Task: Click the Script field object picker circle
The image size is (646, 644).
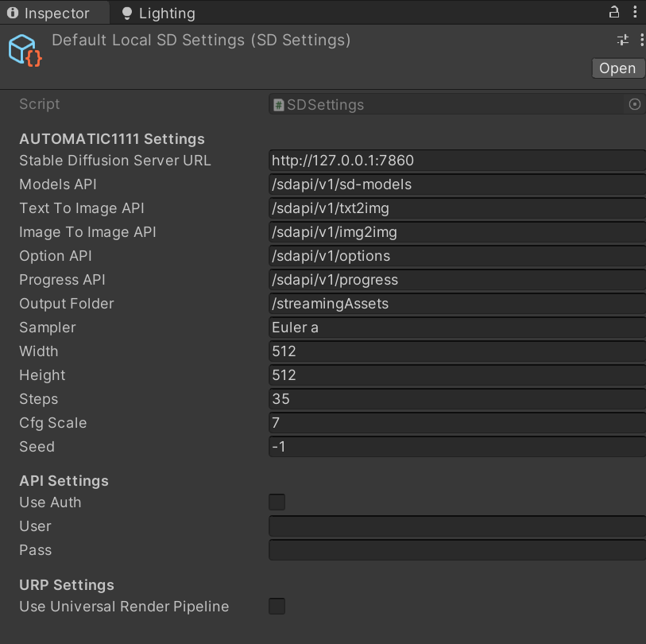Action: coord(634,104)
